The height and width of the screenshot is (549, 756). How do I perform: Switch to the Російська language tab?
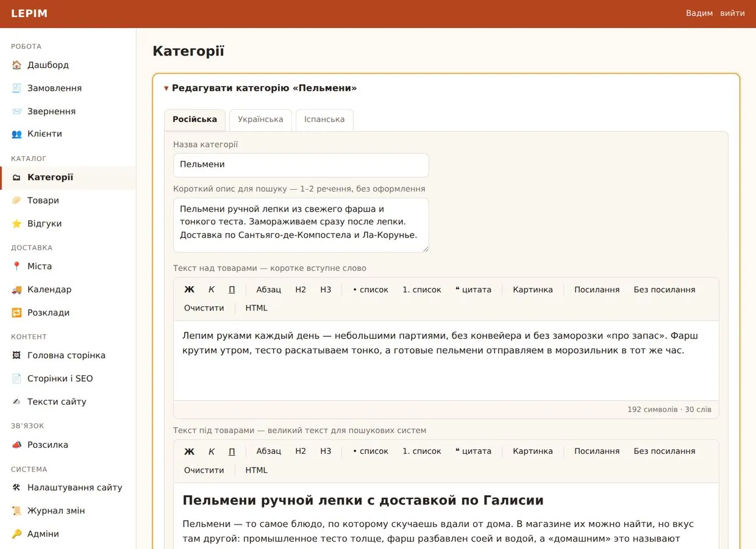[194, 120]
